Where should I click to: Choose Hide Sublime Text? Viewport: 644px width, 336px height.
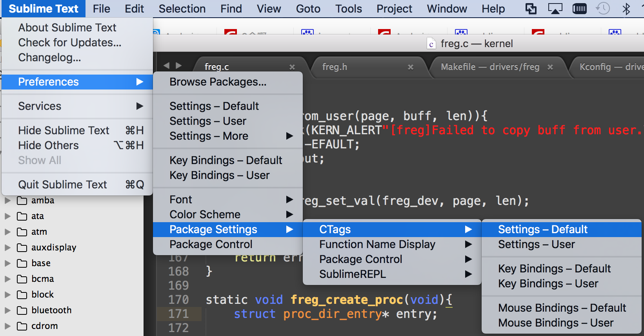tap(77, 130)
